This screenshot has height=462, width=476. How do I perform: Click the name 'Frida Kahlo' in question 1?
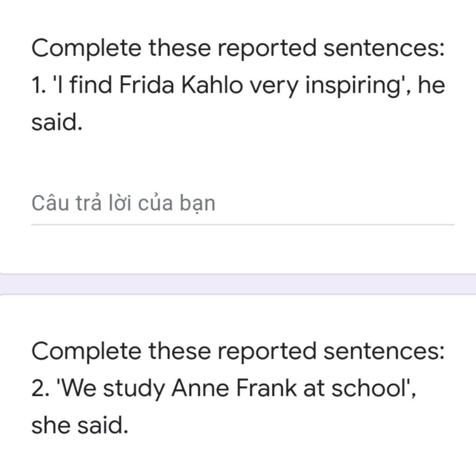point(181,85)
